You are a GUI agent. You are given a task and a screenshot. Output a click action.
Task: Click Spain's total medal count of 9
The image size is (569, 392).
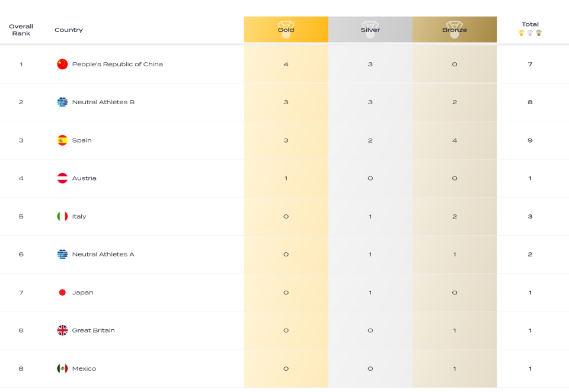click(530, 140)
